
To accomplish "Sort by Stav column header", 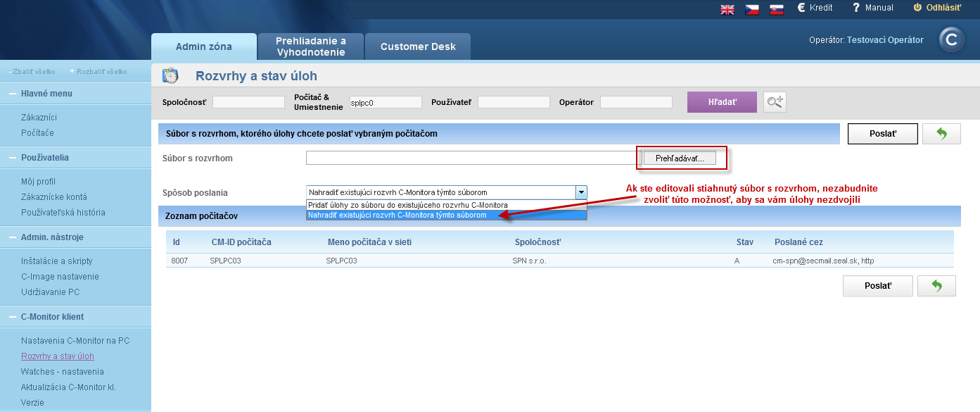I will click(745, 242).
